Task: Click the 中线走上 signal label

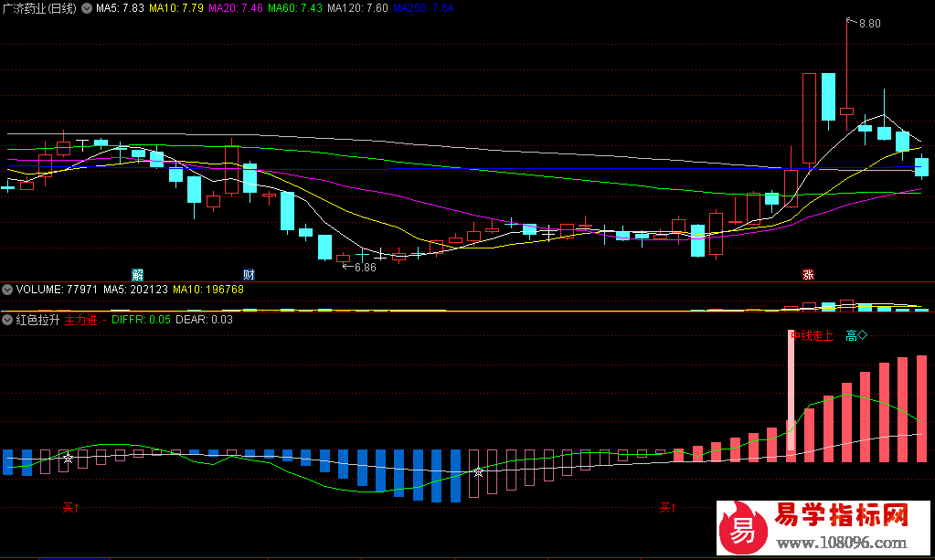Action: pyautogui.click(x=812, y=336)
